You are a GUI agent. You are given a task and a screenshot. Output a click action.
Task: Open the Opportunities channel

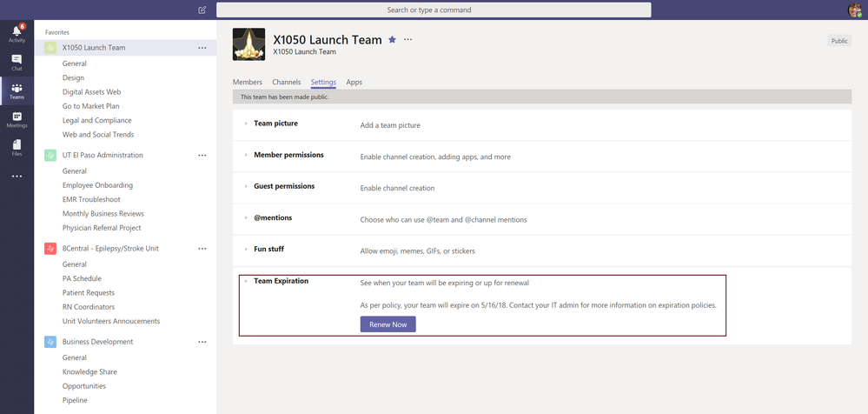84,386
